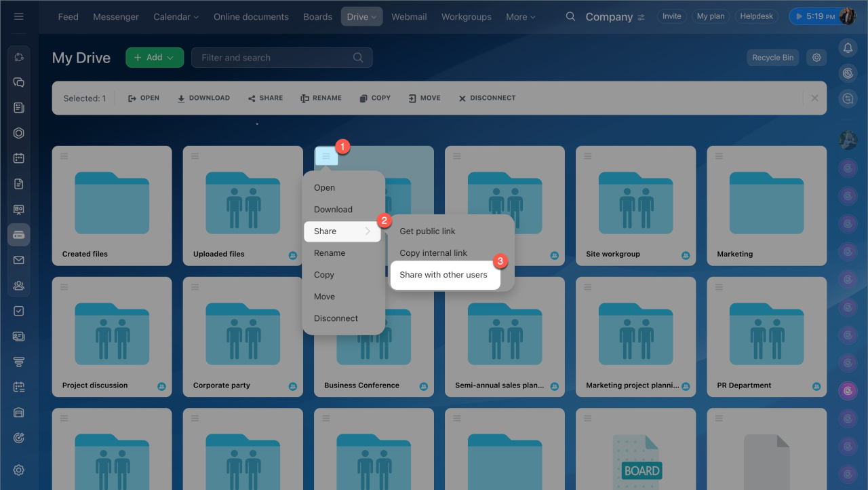Expand the Add button dropdown
The width and height of the screenshot is (868, 490).
coord(155,58)
